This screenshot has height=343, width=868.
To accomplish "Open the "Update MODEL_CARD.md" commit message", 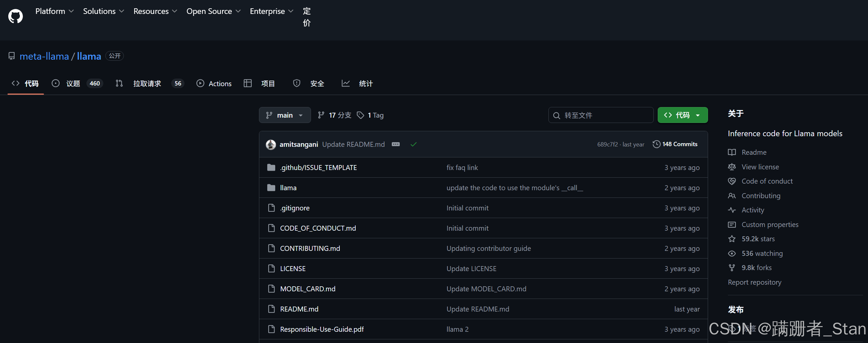I will [486, 289].
